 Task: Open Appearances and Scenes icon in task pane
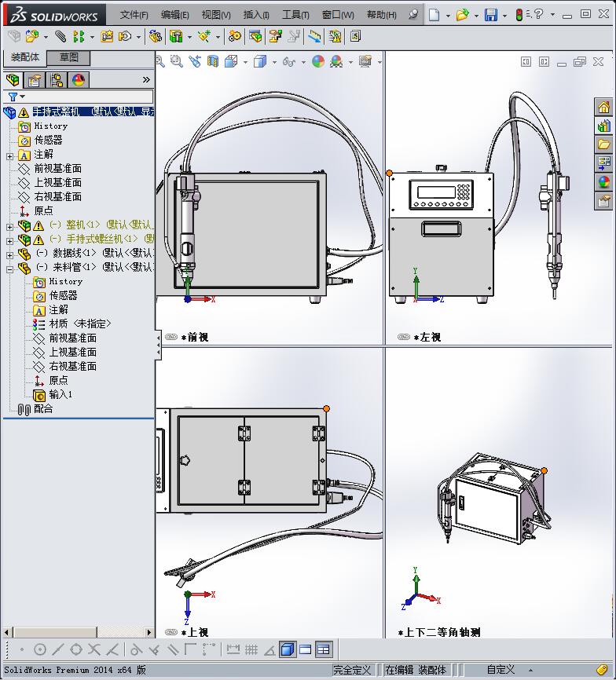[x=603, y=181]
